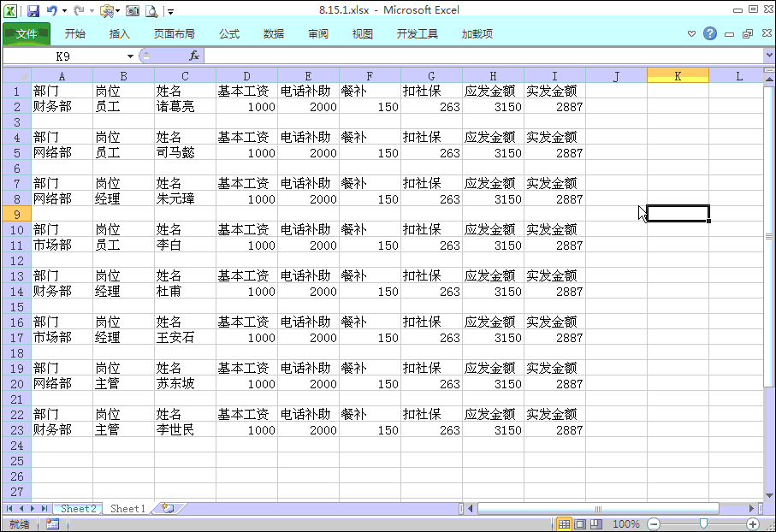This screenshot has height=532, width=776.
Task: Click inside the Name Box showing K9
Action: click(x=63, y=56)
